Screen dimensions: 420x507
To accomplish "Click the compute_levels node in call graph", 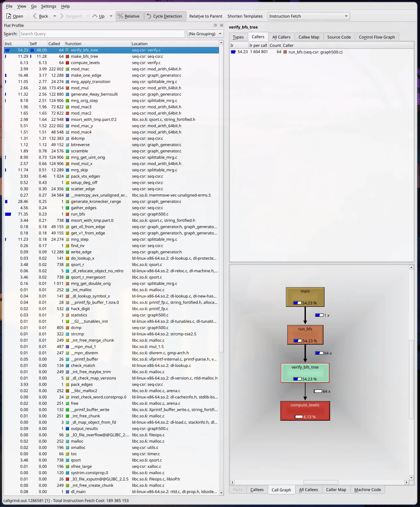I will (305, 411).
